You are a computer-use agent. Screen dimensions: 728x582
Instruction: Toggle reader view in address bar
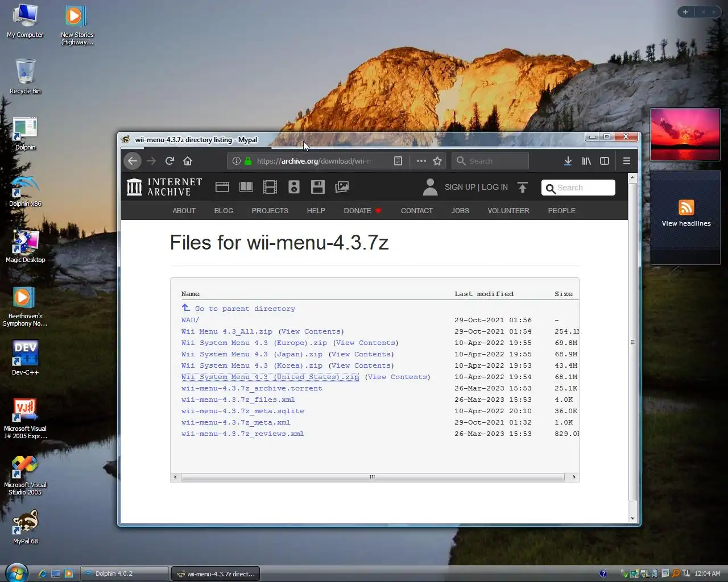(x=398, y=161)
